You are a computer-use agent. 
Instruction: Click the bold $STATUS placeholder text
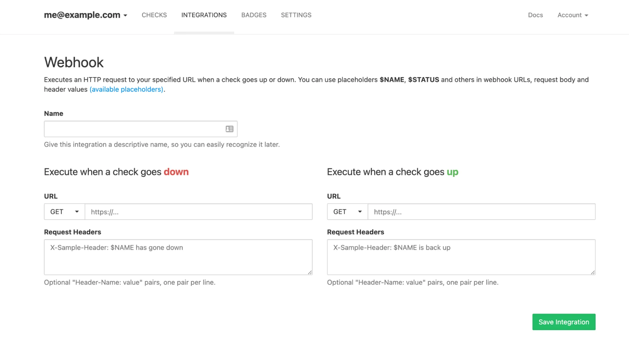click(424, 80)
